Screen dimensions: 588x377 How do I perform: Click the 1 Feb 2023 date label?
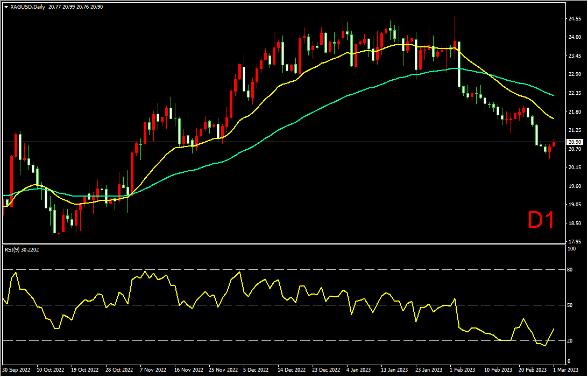pyautogui.click(x=462, y=370)
